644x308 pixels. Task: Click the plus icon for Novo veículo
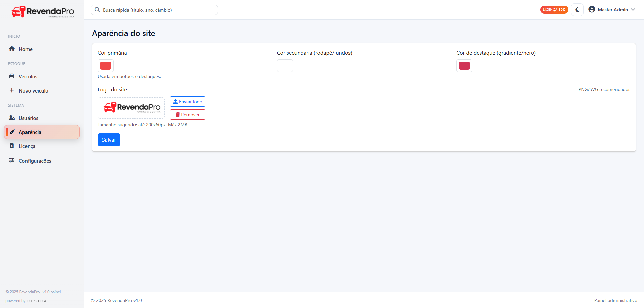[x=12, y=90]
